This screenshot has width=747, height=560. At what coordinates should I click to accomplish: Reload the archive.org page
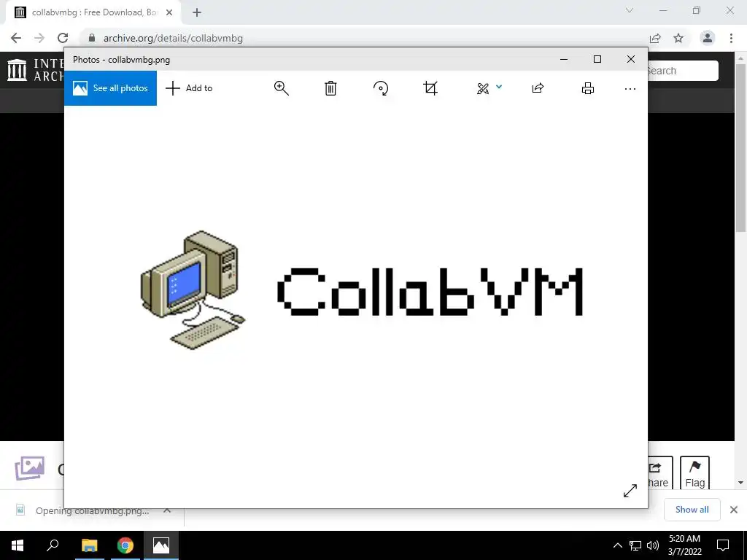[63, 38]
